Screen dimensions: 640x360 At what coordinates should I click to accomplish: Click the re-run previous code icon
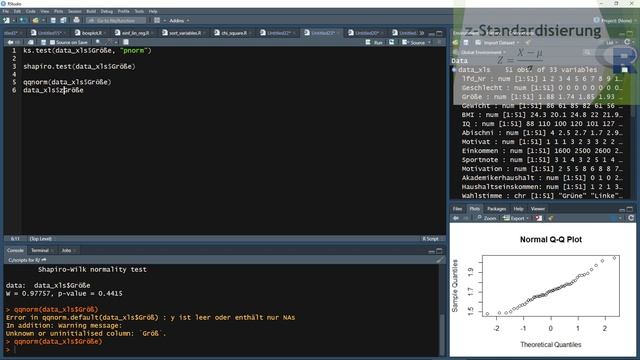coord(391,42)
